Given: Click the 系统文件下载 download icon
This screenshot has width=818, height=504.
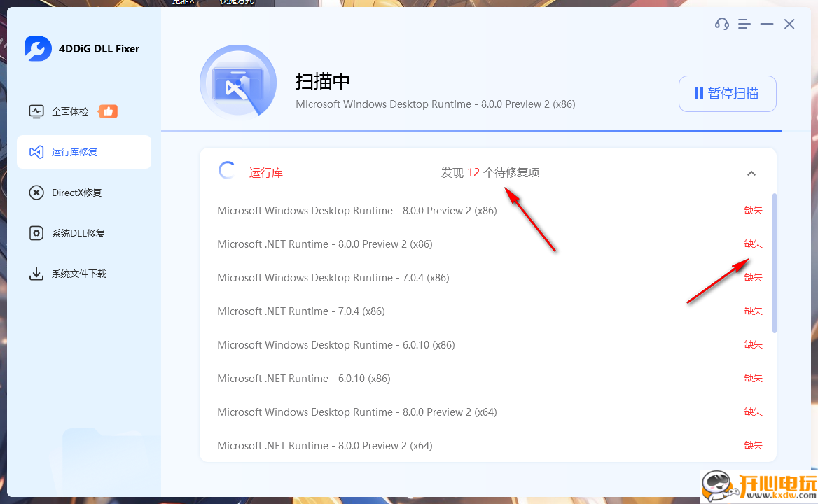Looking at the screenshot, I should 36,273.
